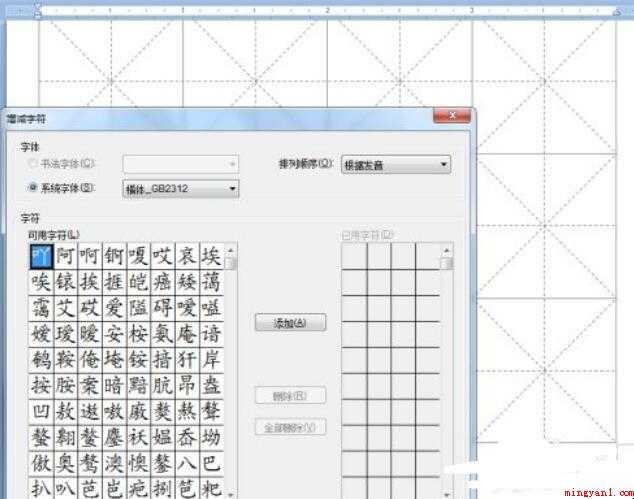Select the character 傲 in the grid
Screen dimensions: 634x499
point(41,463)
